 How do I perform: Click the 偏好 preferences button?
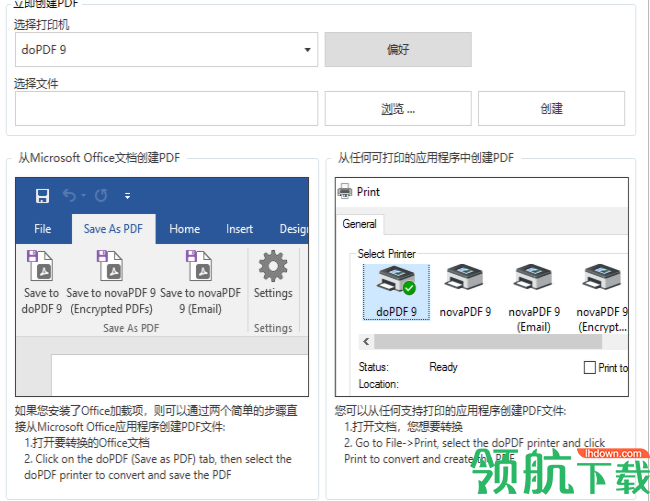pos(398,49)
